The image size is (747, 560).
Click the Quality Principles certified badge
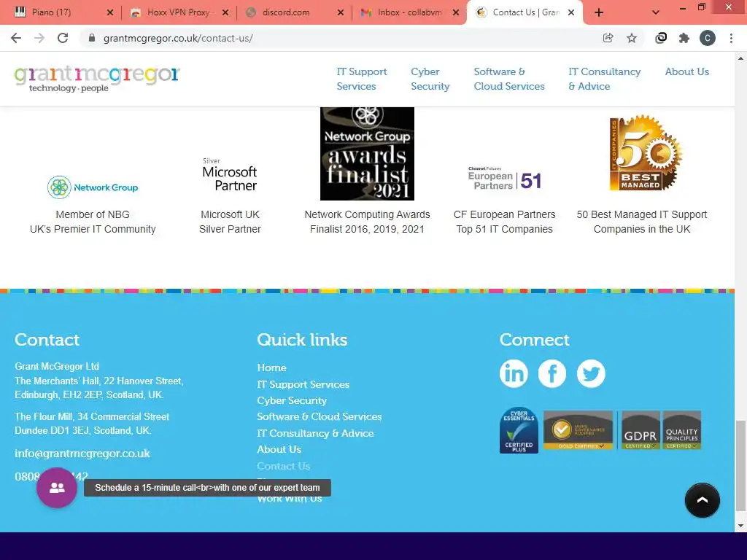coord(682,430)
